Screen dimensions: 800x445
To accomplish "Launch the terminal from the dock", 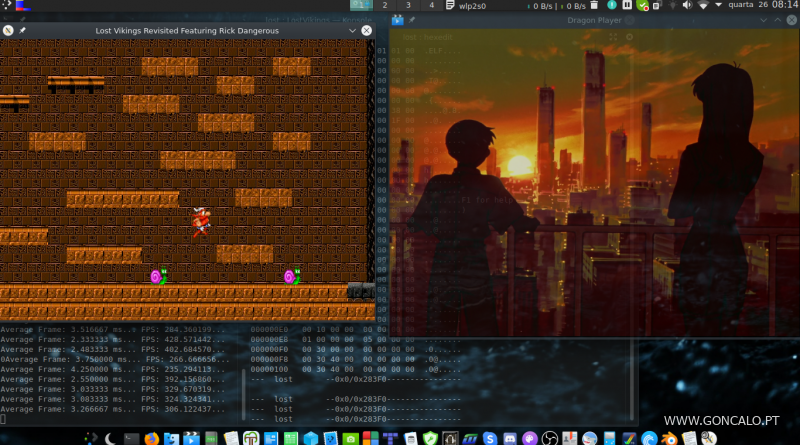I will pyautogui.click(x=131, y=438).
